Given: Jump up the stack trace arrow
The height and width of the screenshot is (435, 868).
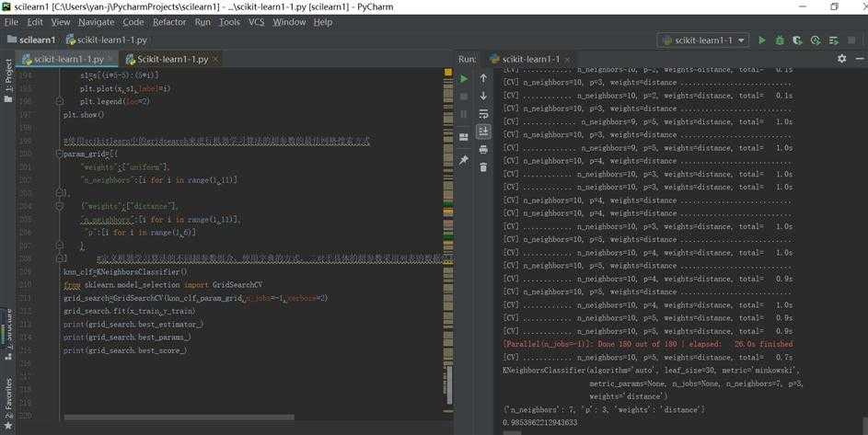Looking at the screenshot, I should 483,78.
